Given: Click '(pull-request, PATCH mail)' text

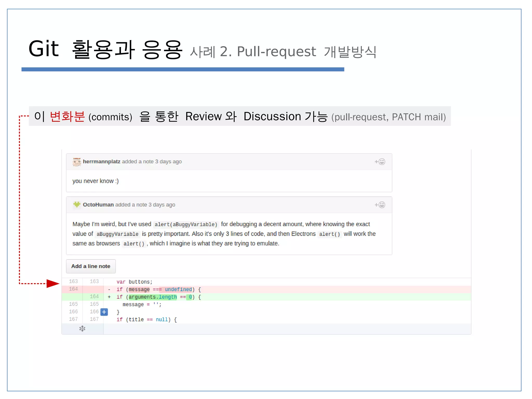Looking at the screenshot, I should click(x=389, y=117).
